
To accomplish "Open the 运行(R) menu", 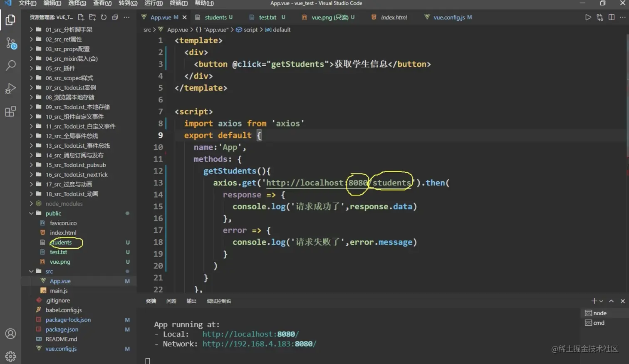I will 154,3.
